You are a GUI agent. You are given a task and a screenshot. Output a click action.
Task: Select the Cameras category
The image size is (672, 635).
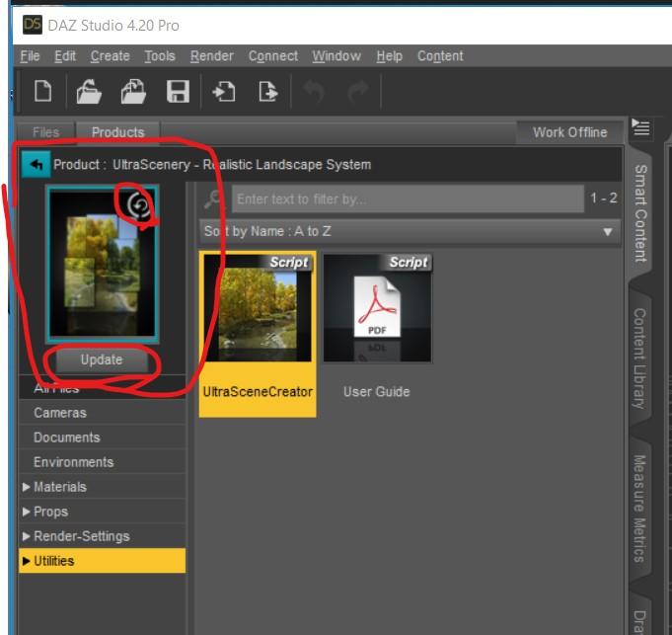(102, 413)
